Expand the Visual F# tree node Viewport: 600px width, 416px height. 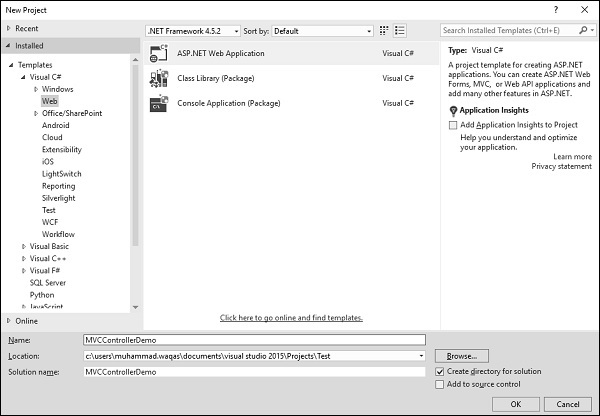(x=24, y=271)
